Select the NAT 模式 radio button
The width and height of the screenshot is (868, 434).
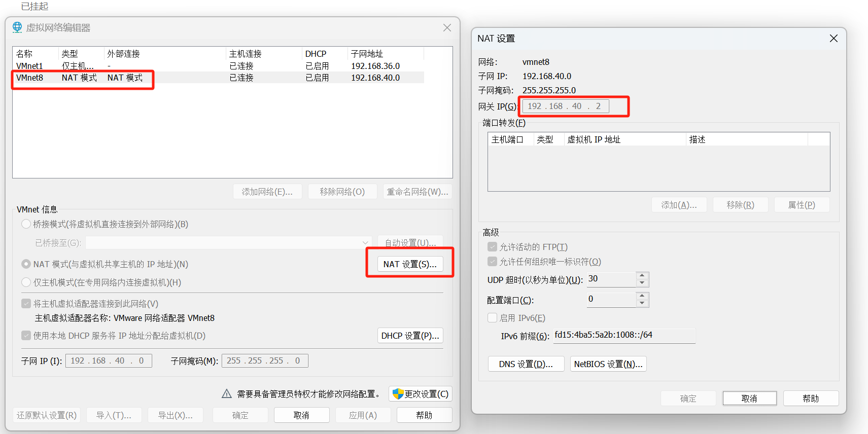point(26,264)
